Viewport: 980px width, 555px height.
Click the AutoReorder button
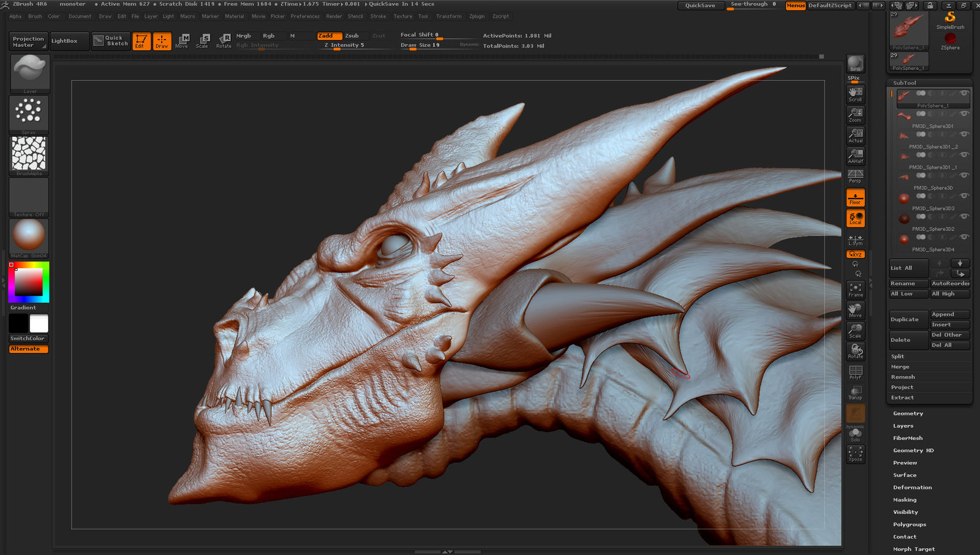pyautogui.click(x=950, y=284)
